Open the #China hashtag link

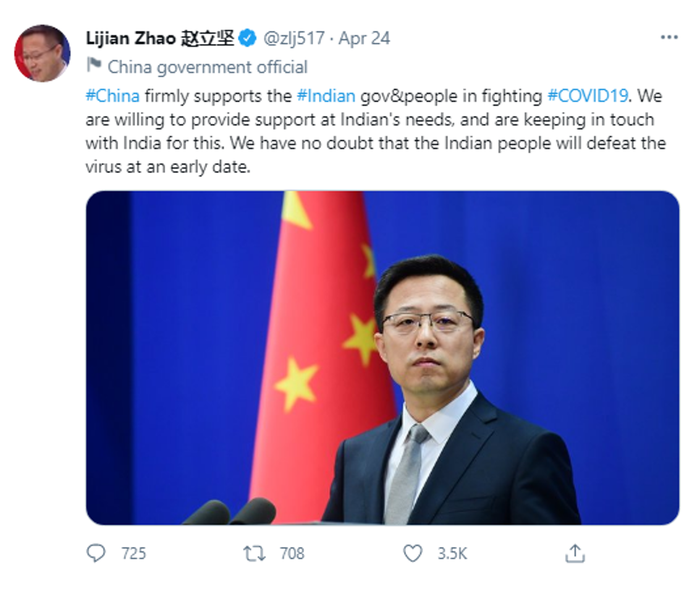tap(112, 96)
